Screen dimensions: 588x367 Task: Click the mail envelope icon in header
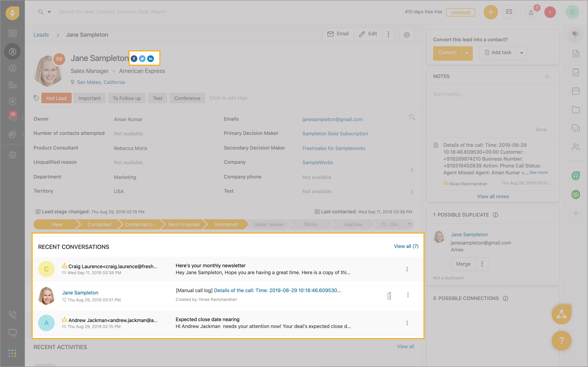509,12
